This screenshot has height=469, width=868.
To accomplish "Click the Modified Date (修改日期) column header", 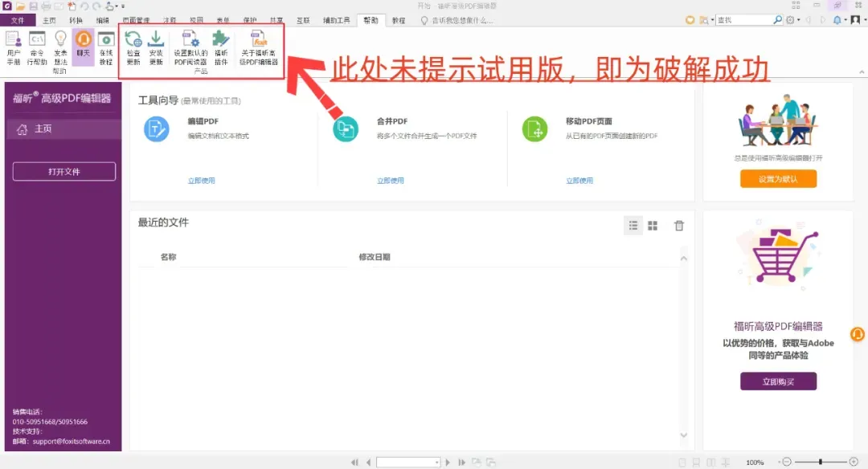I will click(x=375, y=257).
